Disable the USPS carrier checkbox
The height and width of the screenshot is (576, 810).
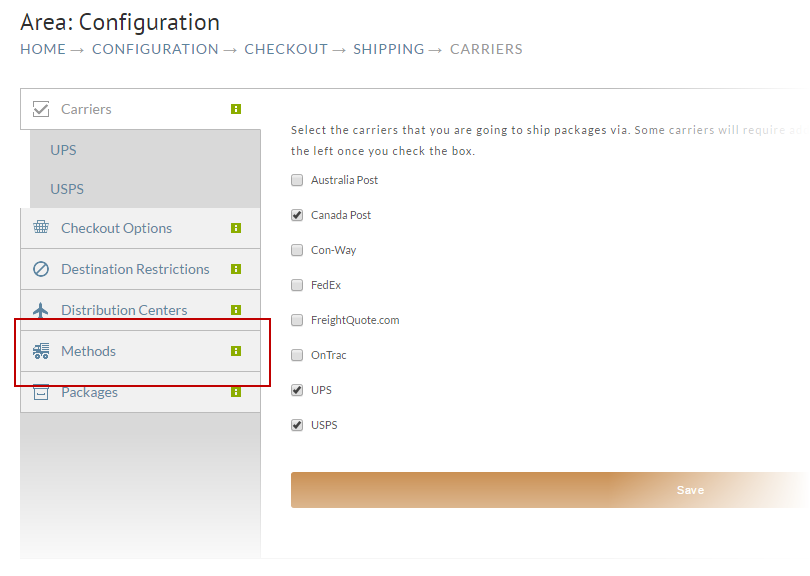[297, 425]
